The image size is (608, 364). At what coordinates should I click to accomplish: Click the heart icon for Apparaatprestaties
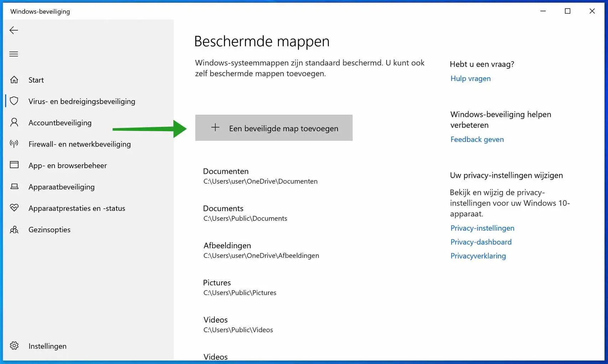click(x=14, y=208)
